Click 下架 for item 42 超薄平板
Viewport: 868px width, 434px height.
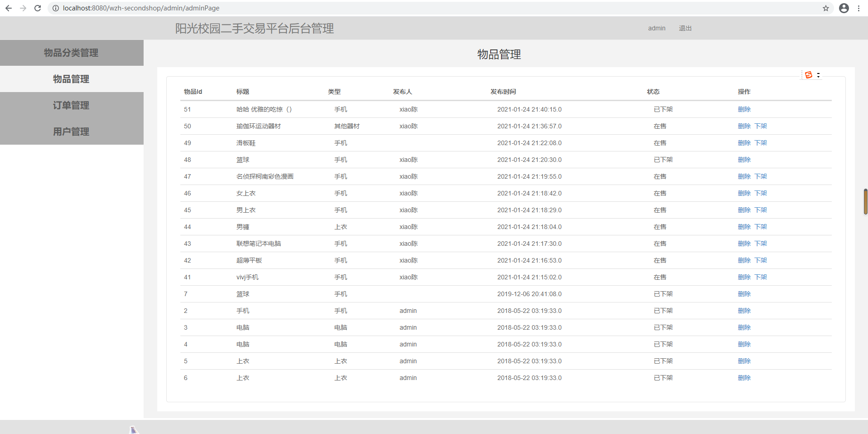(761, 260)
